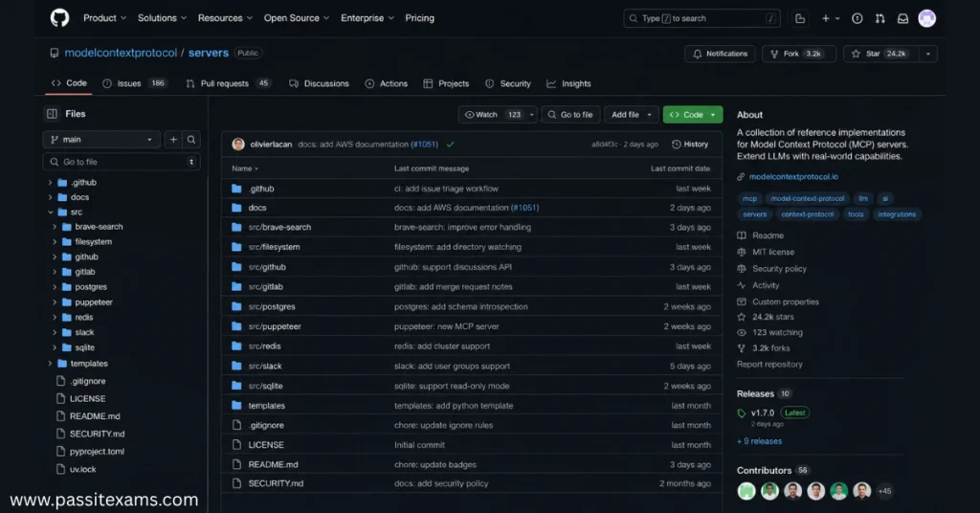
Task: Open the Open Source dropdown menu
Action: pyautogui.click(x=297, y=18)
